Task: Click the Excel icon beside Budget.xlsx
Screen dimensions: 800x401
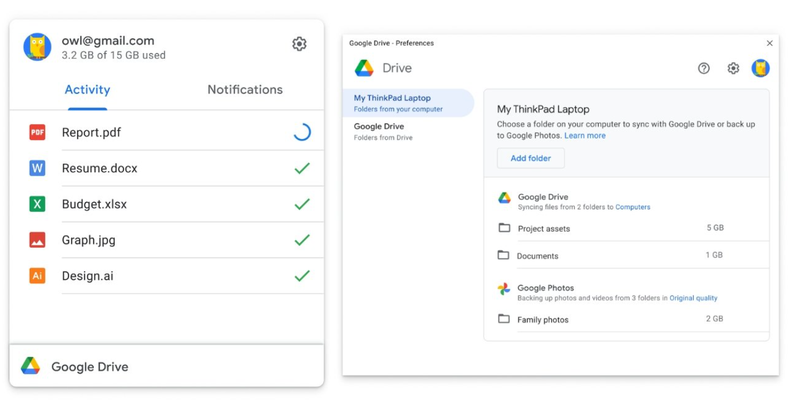Action: pyautogui.click(x=37, y=204)
